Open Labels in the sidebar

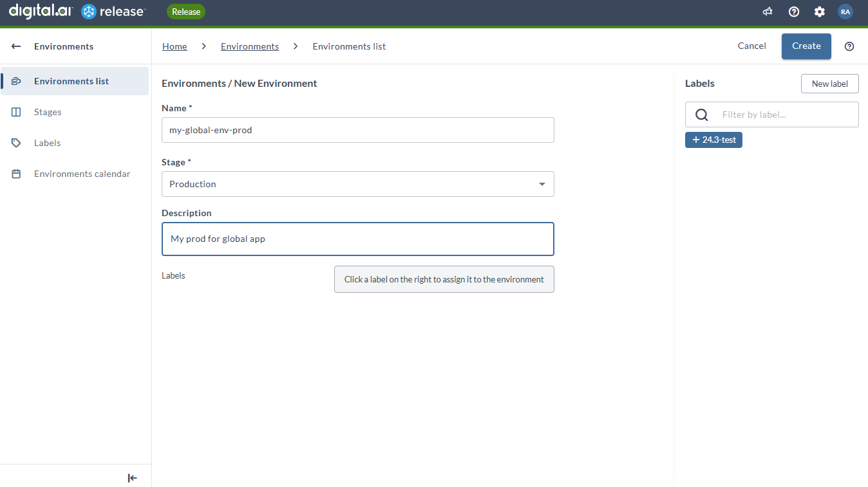coord(75,143)
